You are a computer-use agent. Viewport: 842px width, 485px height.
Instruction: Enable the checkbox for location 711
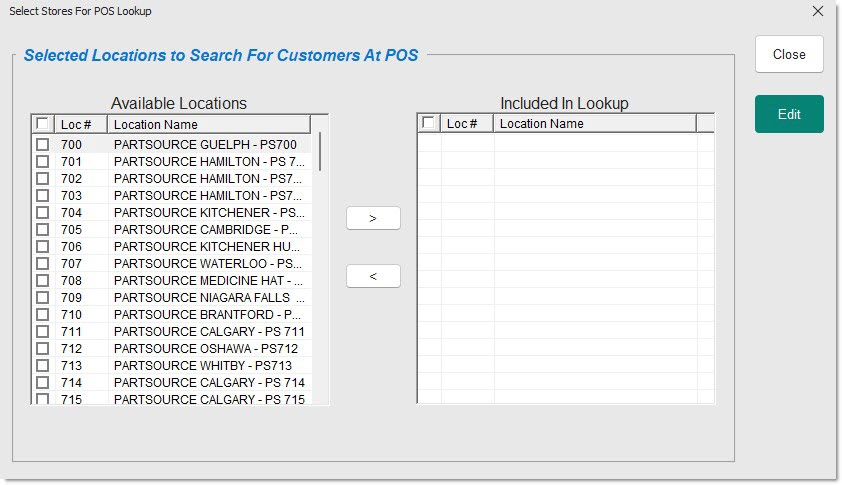point(42,332)
